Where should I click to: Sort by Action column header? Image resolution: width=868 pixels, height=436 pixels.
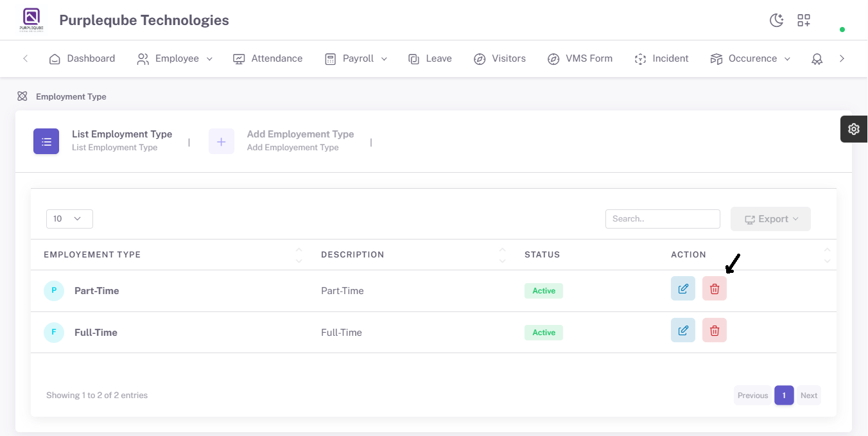[x=749, y=255]
